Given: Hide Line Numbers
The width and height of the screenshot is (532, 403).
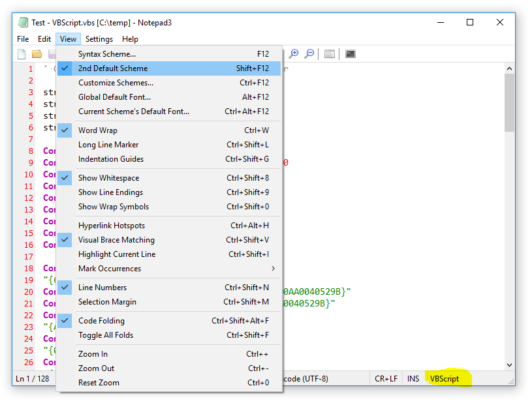Looking at the screenshot, I should point(169,288).
